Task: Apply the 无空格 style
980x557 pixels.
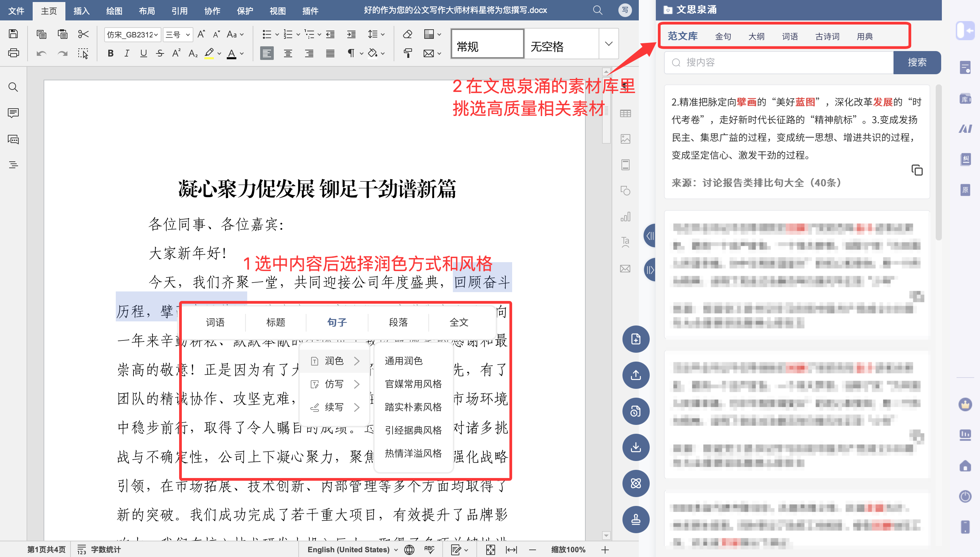Action: pyautogui.click(x=562, y=44)
